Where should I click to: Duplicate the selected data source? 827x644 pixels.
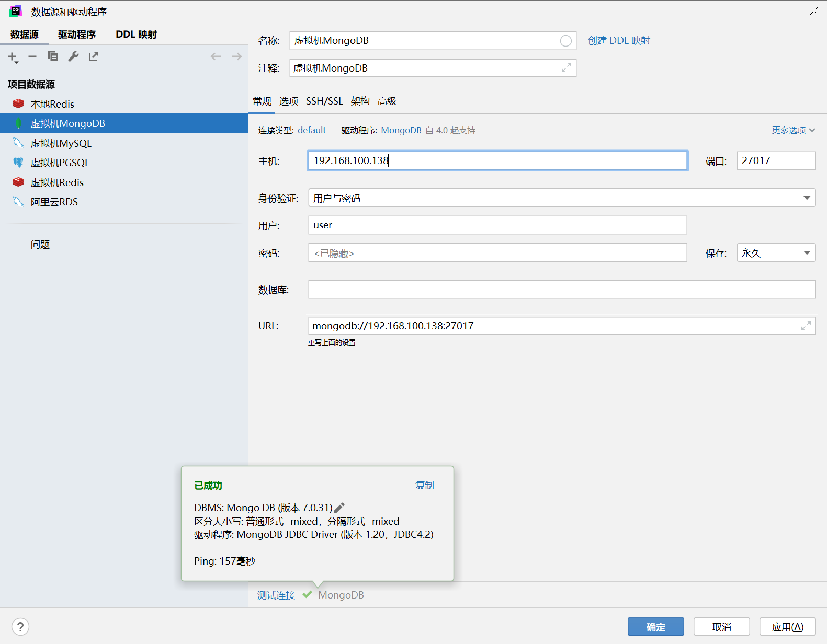coord(53,56)
